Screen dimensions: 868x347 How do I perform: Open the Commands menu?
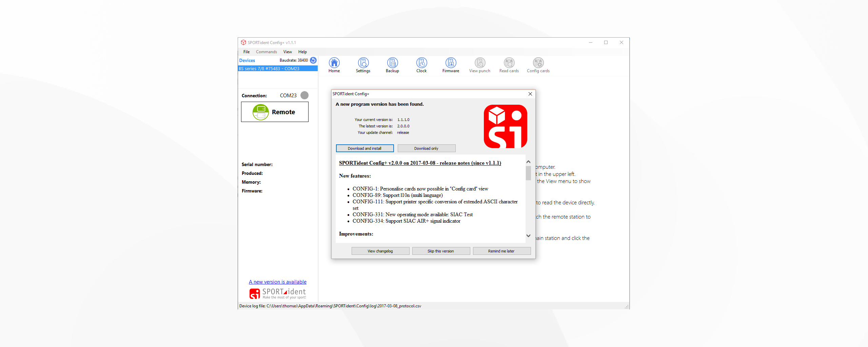point(267,52)
